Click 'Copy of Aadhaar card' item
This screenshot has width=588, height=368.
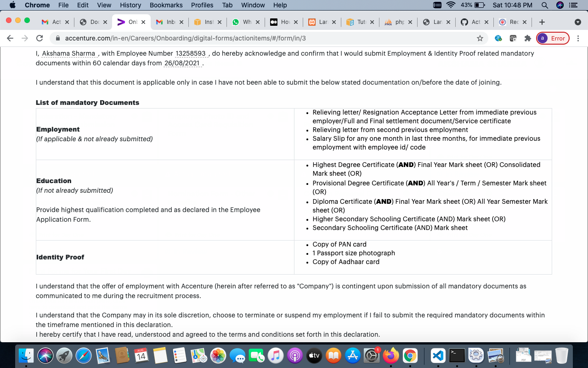(346, 262)
